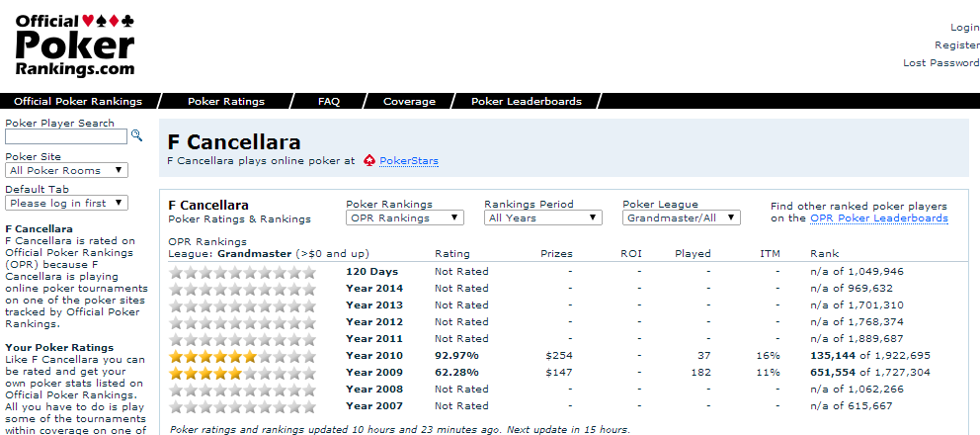Click the Register link
The height and width of the screenshot is (435, 980).
(957, 45)
